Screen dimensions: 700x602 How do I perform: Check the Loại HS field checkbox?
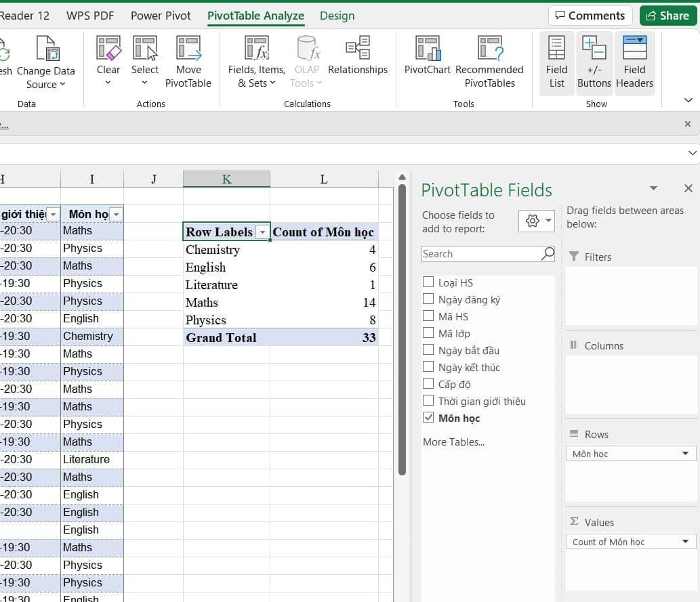point(428,282)
